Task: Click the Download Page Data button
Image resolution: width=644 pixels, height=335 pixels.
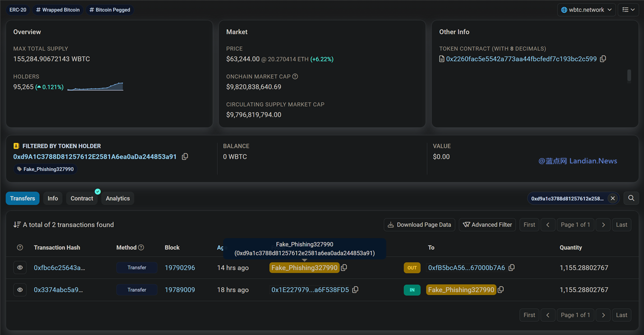Action: coord(420,225)
